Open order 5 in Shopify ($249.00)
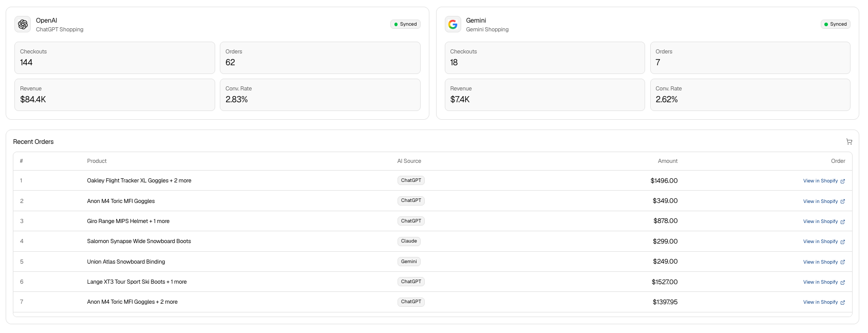Screen dimensions: 868x333 click(x=824, y=262)
